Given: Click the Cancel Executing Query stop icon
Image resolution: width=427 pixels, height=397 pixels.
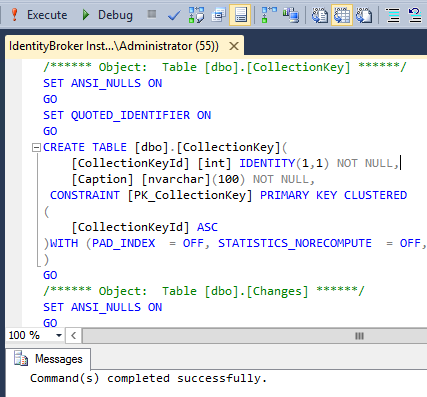Looking at the screenshot, I should click(152, 14).
